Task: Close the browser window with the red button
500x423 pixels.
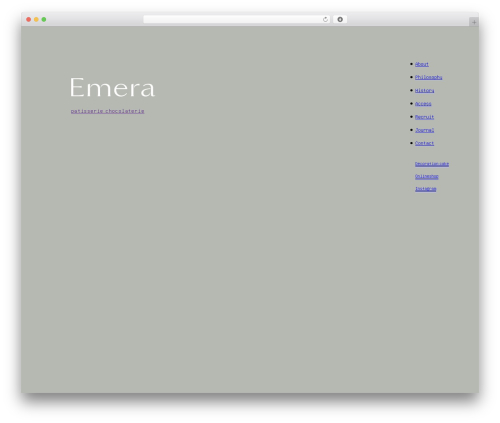Action: 29,19
